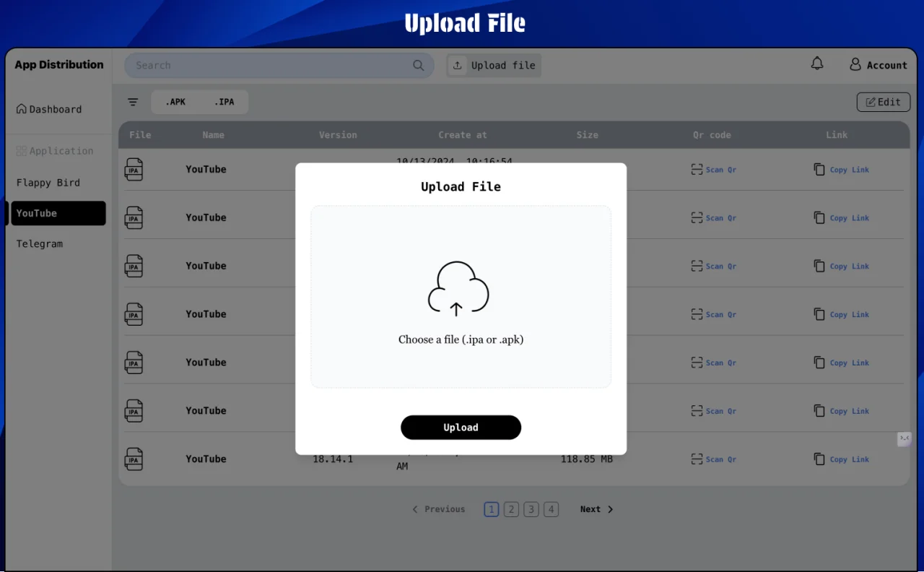Image resolution: width=924 pixels, height=572 pixels.
Task: Open page 2 in pagination
Action: [511, 509]
